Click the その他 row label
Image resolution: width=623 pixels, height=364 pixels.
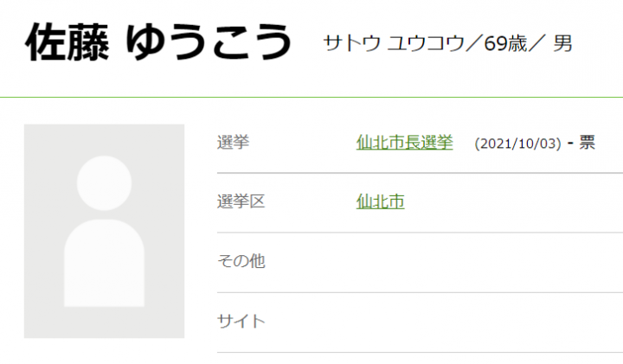[241, 261]
